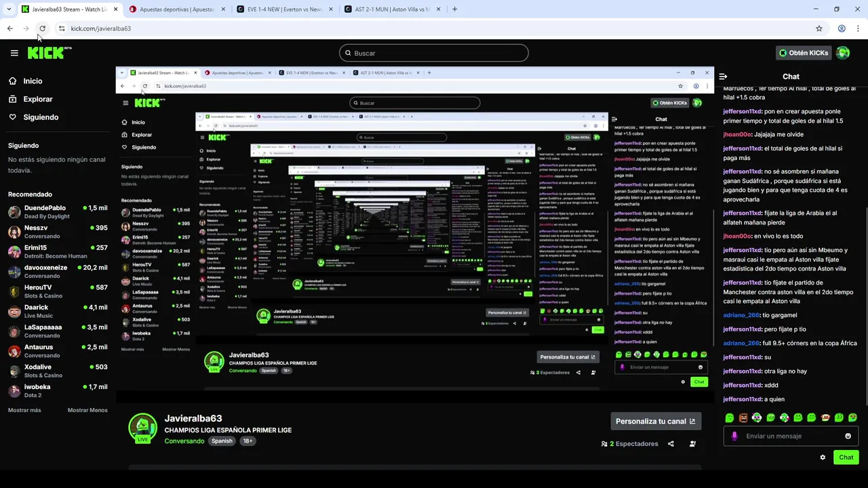Open the Erimi15 recommended channel
This screenshot has height=488, width=868.
(x=58, y=251)
